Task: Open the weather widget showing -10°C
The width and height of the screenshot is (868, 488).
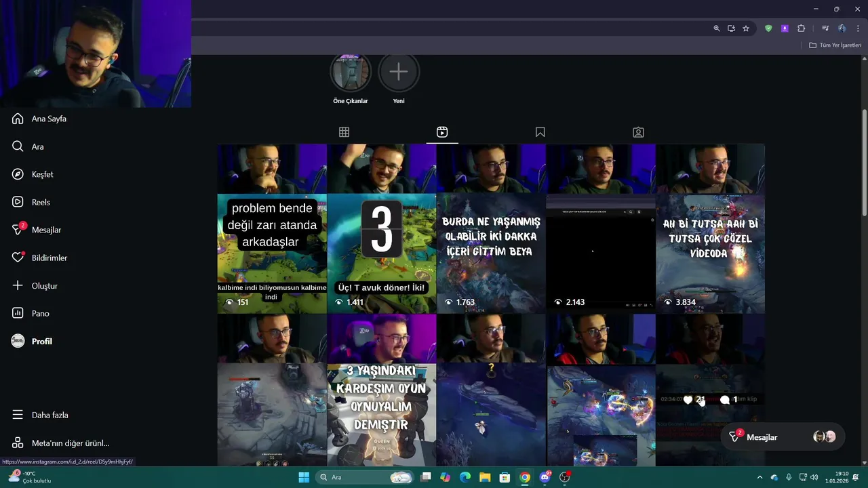Action: point(30,477)
